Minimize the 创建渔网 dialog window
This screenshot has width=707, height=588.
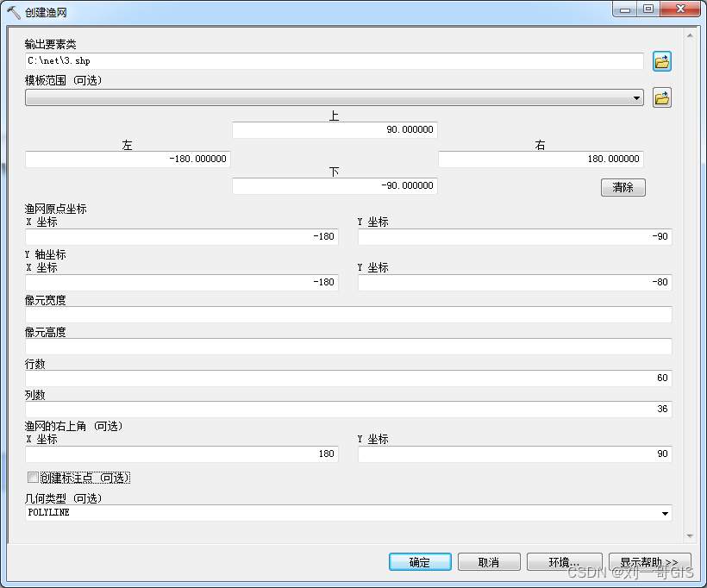pyautogui.click(x=625, y=9)
